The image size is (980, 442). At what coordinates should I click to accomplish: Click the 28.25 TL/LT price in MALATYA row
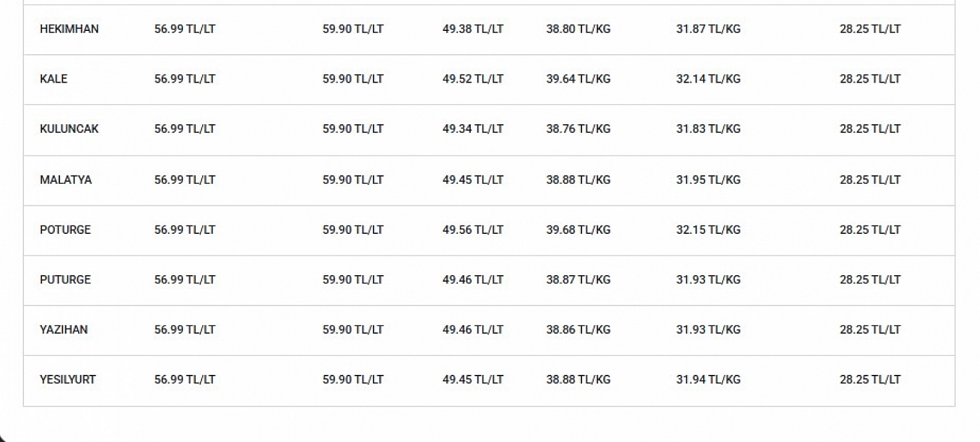tap(870, 180)
